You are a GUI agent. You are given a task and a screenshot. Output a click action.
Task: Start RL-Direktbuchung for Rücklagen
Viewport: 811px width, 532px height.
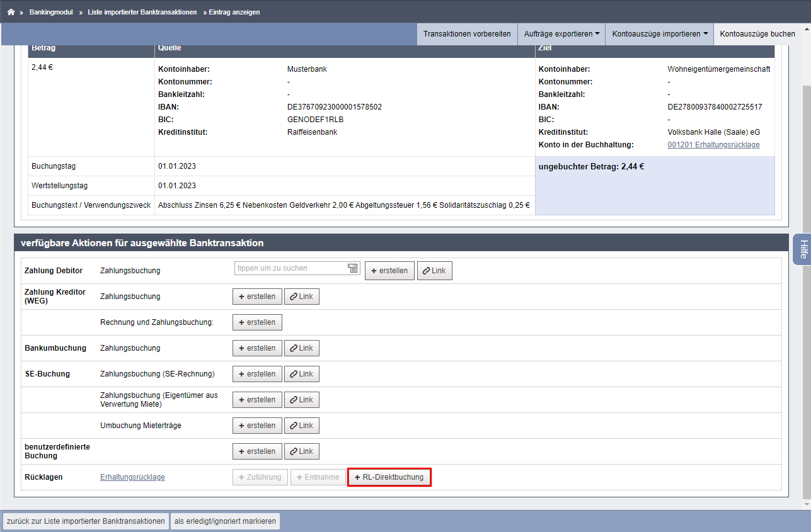point(389,477)
